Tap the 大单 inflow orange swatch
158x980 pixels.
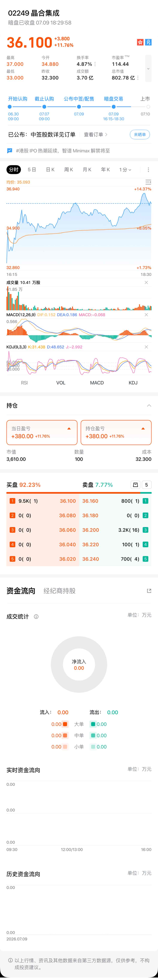point(65,724)
